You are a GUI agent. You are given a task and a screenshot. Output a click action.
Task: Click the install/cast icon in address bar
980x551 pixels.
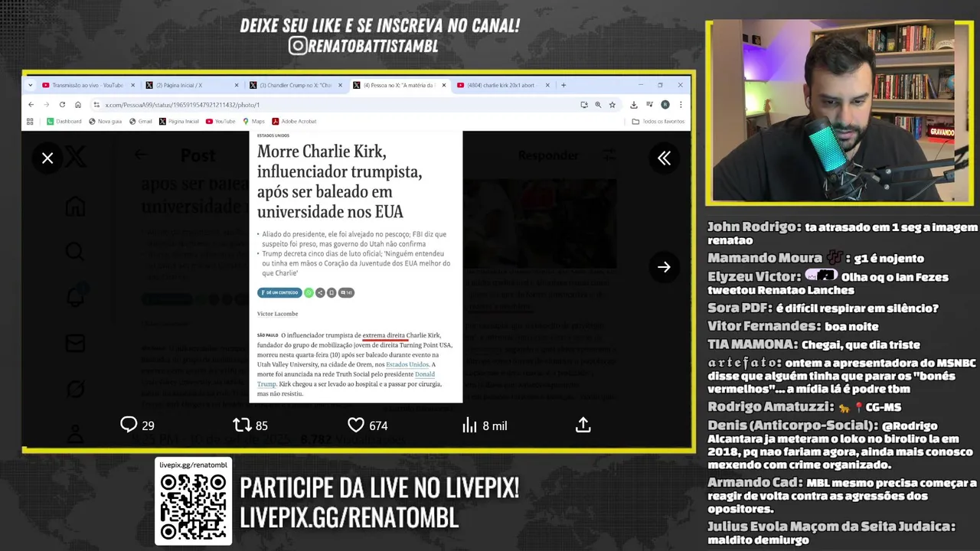coord(584,105)
